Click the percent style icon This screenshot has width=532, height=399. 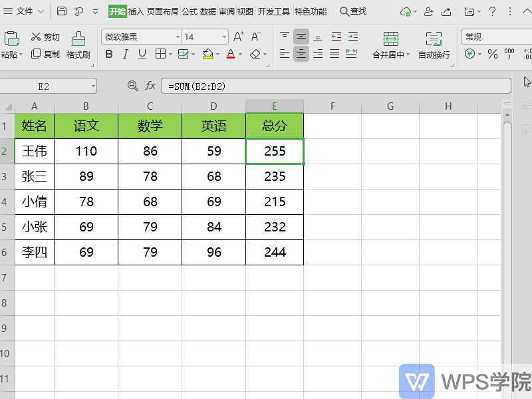[x=493, y=54]
